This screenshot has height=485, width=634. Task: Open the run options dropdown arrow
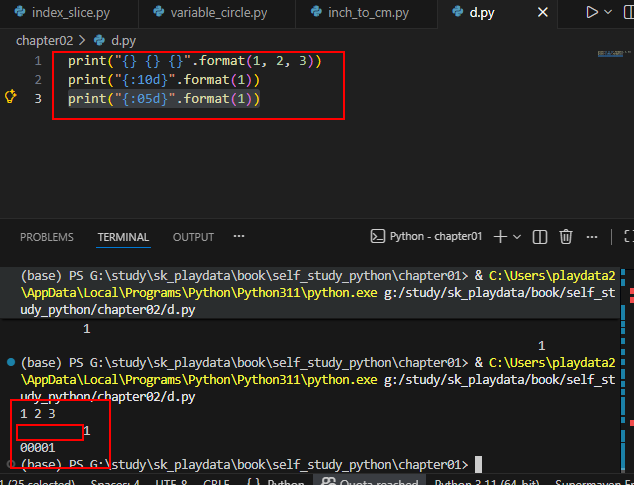(x=608, y=13)
